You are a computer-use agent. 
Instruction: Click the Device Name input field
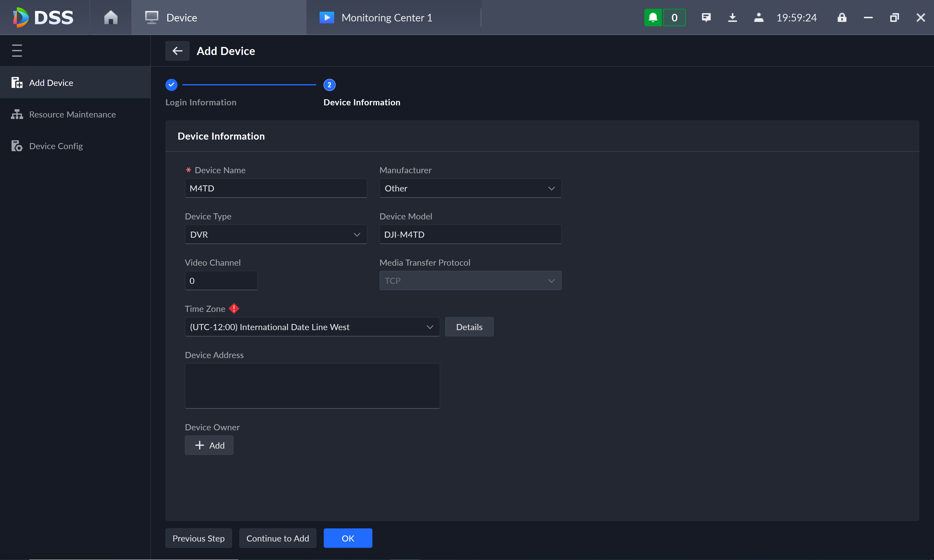click(x=276, y=188)
